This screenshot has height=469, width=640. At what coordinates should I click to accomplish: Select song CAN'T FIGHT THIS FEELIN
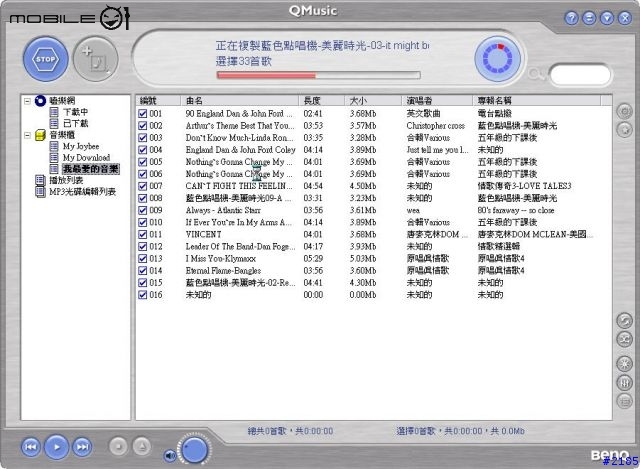(x=239, y=186)
